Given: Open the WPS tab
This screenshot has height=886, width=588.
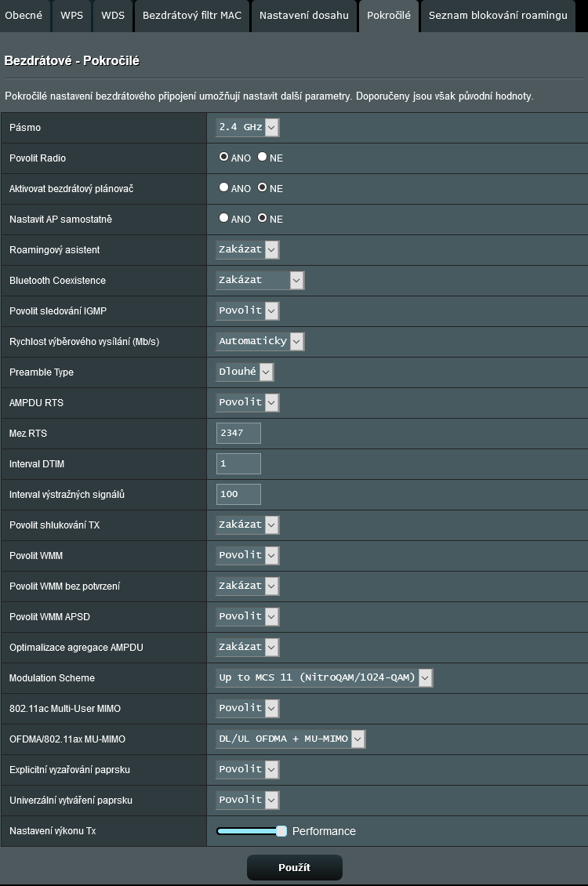Looking at the screenshot, I should tap(71, 16).
